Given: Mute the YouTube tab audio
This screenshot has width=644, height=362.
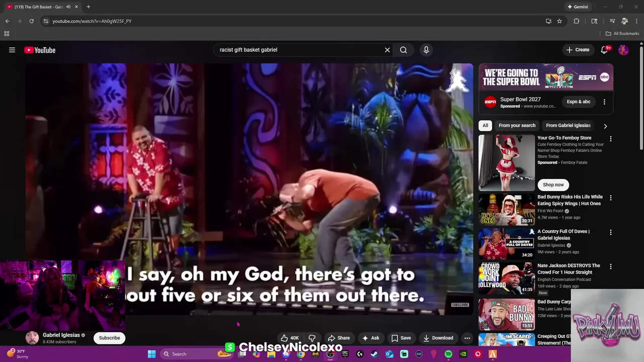Looking at the screenshot, I should (68, 7).
